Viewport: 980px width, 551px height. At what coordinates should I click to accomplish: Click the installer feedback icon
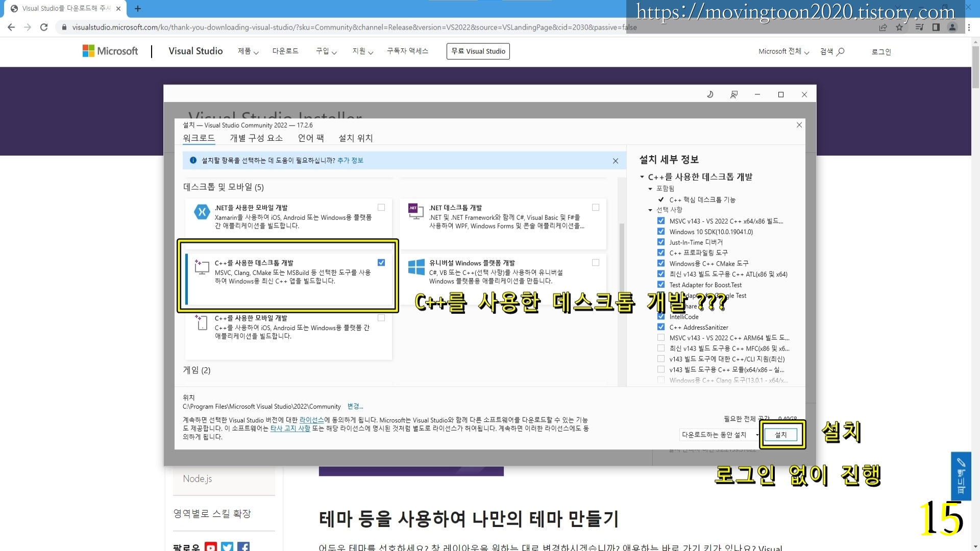(734, 94)
